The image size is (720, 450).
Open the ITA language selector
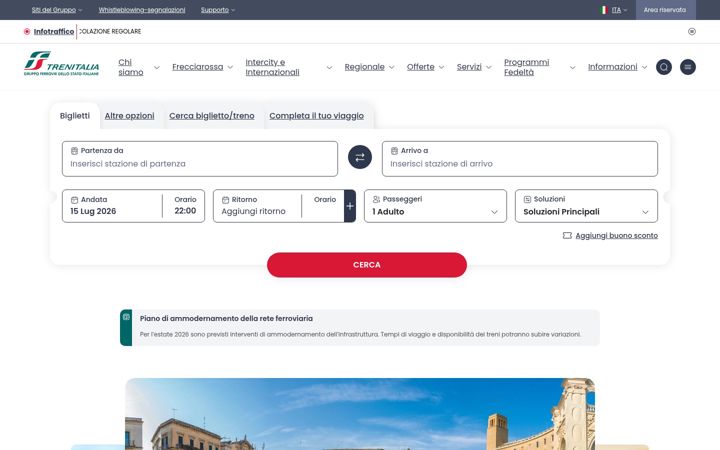click(619, 10)
